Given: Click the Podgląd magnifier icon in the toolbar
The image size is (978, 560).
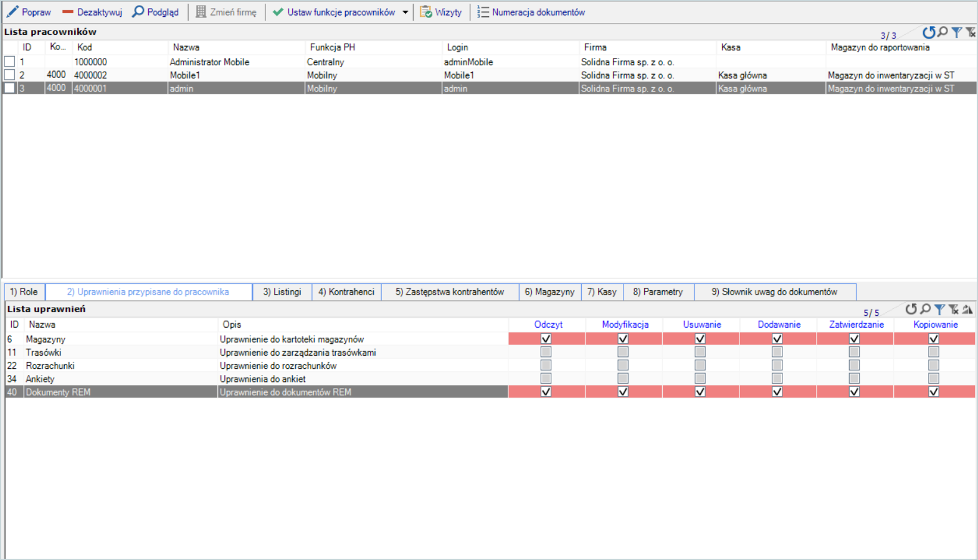Looking at the screenshot, I should 138,12.
